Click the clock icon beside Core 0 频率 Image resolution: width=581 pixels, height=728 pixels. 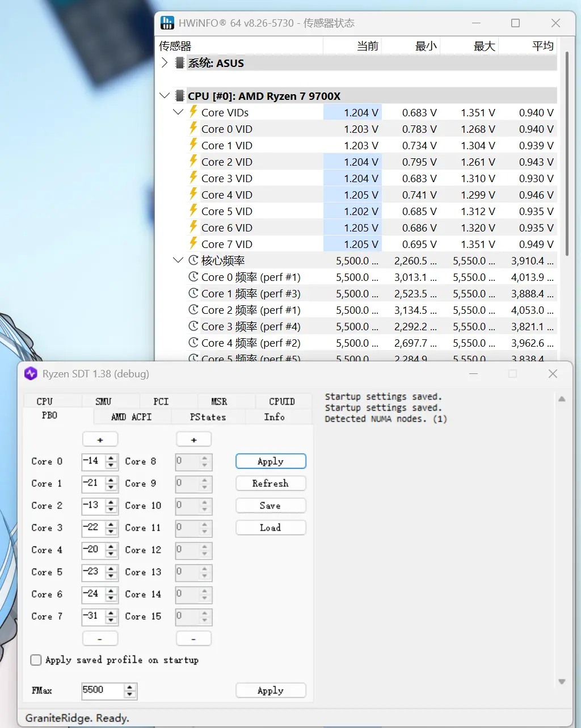point(193,277)
